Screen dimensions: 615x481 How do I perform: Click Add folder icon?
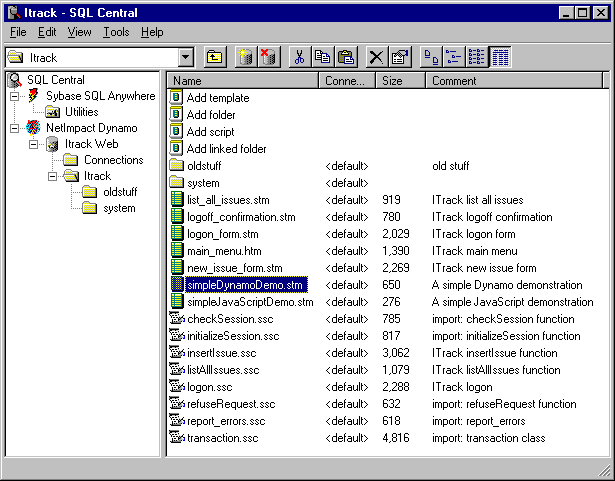tap(176, 114)
